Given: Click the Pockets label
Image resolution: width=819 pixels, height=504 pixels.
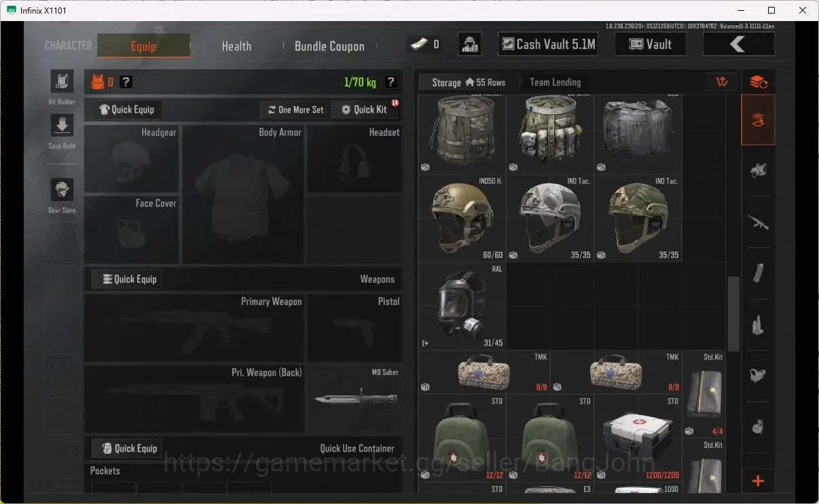Looking at the screenshot, I should (x=105, y=471).
